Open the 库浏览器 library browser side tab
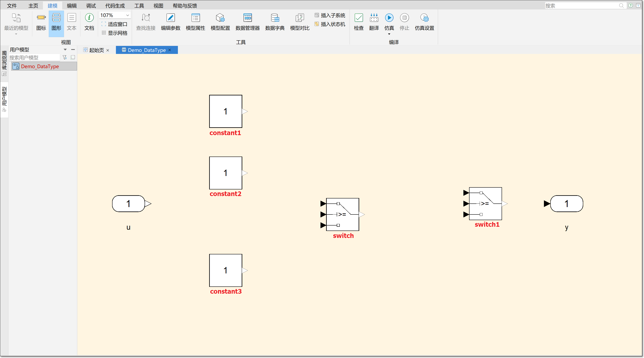The image size is (644, 358). tap(4, 63)
